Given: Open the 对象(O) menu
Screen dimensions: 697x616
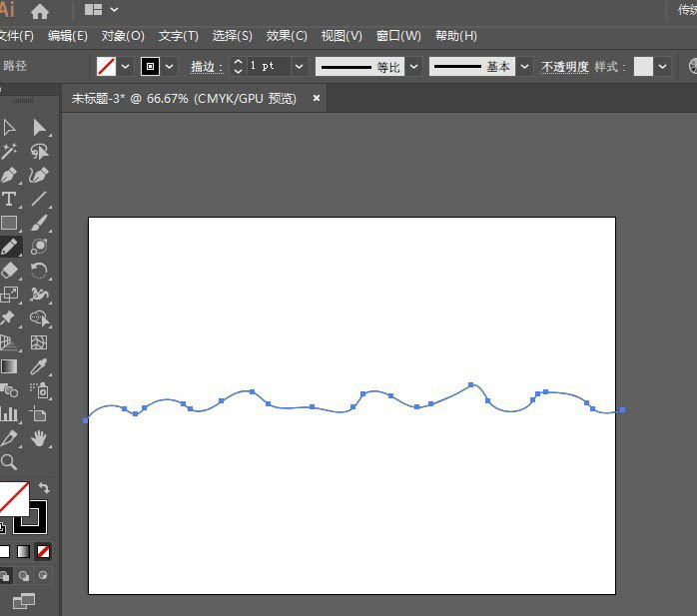Looking at the screenshot, I should 123,36.
